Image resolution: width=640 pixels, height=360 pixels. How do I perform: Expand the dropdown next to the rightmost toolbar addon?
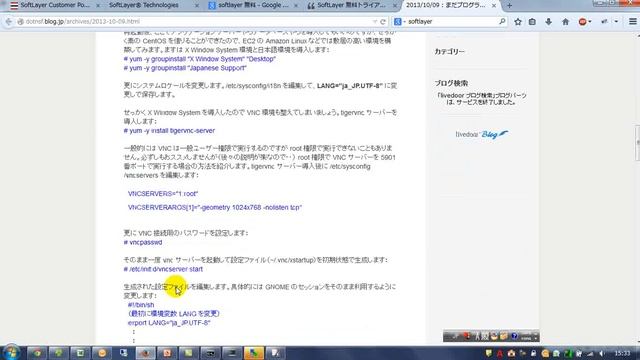[616, 22]
